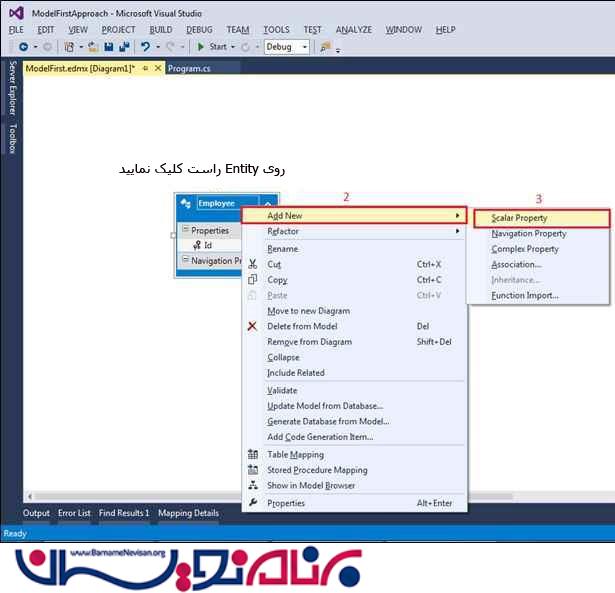The width and height of the screenshot is (615, 593).
Task: Open the BUILD menu
Action: tap(160, 30)
